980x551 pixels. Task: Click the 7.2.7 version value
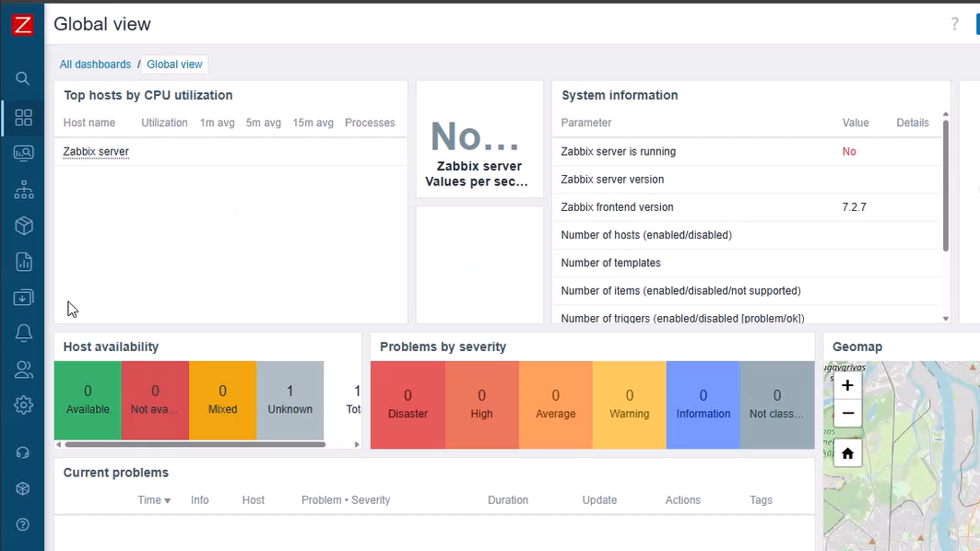(855, 207)
